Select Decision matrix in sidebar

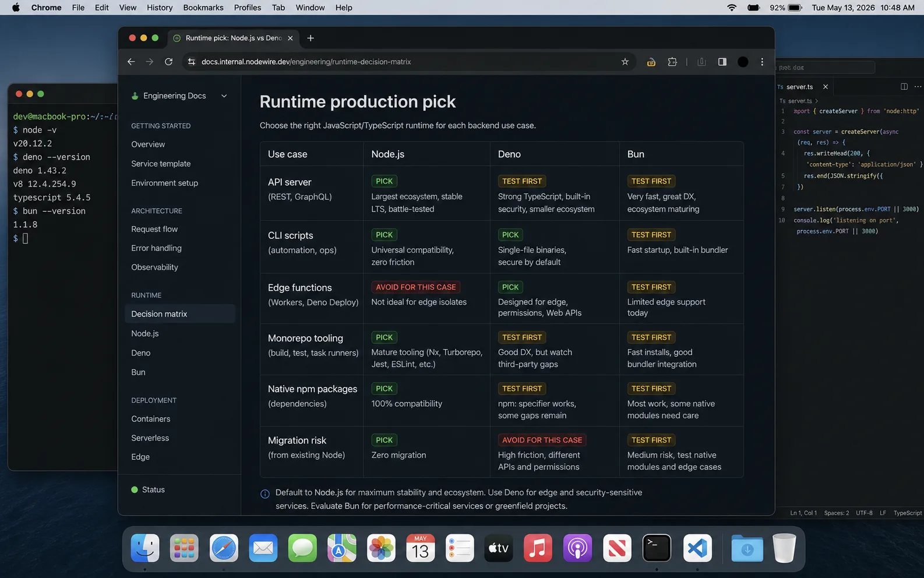[180, 314]
